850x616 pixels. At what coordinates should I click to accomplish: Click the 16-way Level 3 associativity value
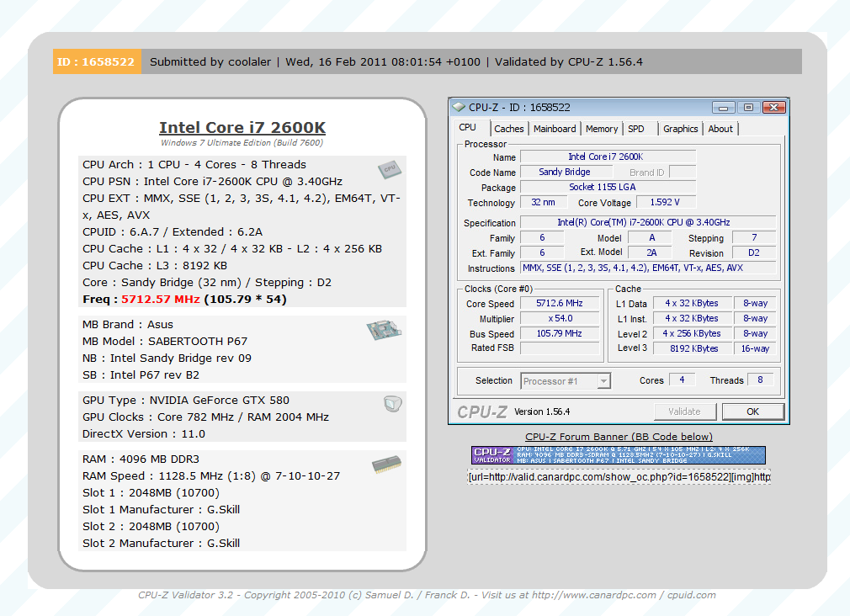click(755, 348)
